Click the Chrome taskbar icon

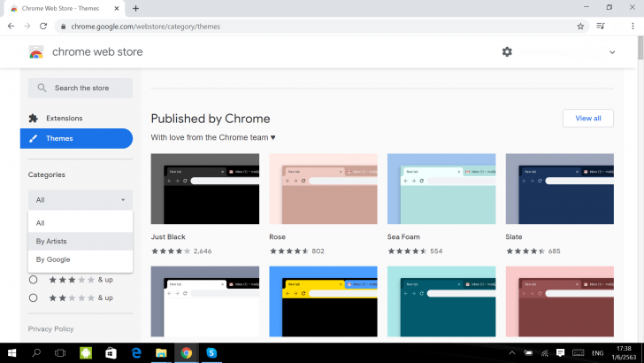pos(186,352)
